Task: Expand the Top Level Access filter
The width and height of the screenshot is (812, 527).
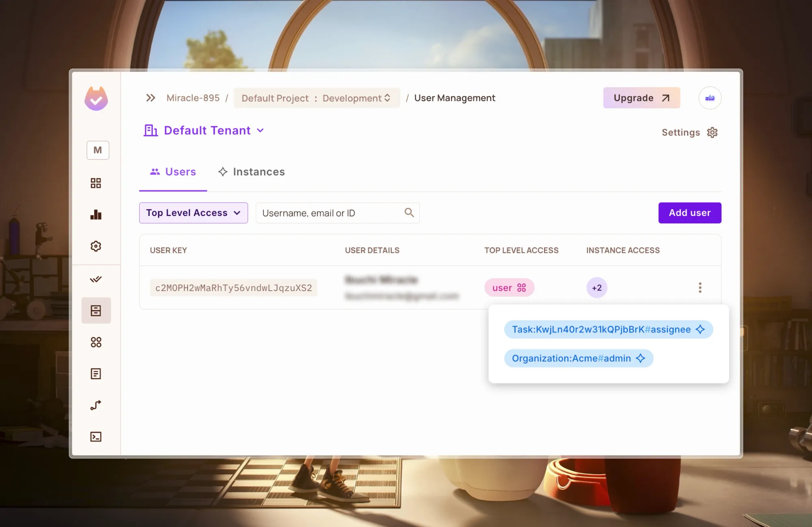Action: coord(193,213)
